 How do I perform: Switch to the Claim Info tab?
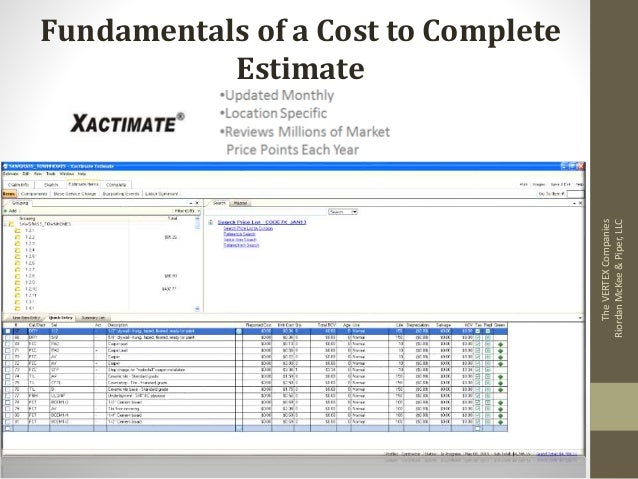coord(18,185)
